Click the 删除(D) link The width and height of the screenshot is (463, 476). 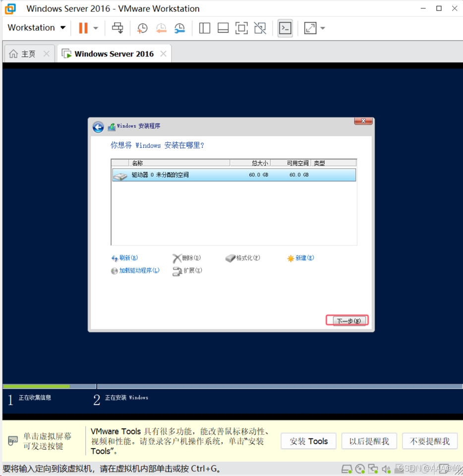coord(187,258)
